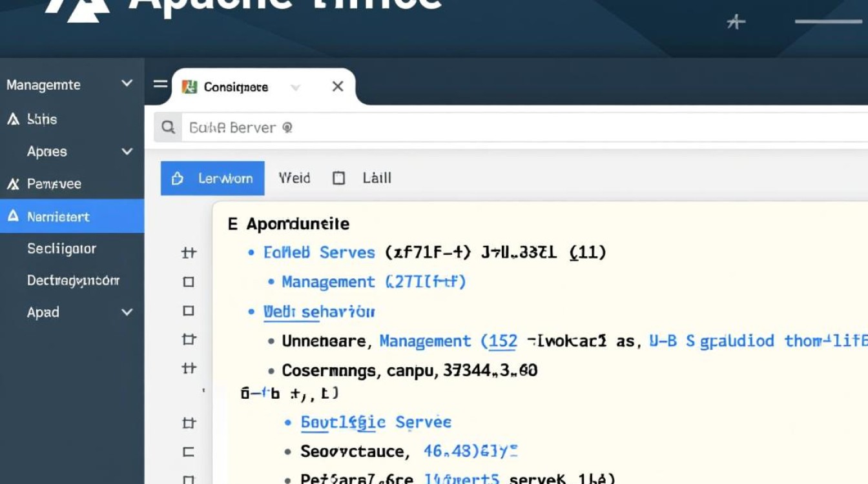Screen dimensions: 868x484
Task: Click the Apache logo icon in header
Action: point(77,10)
